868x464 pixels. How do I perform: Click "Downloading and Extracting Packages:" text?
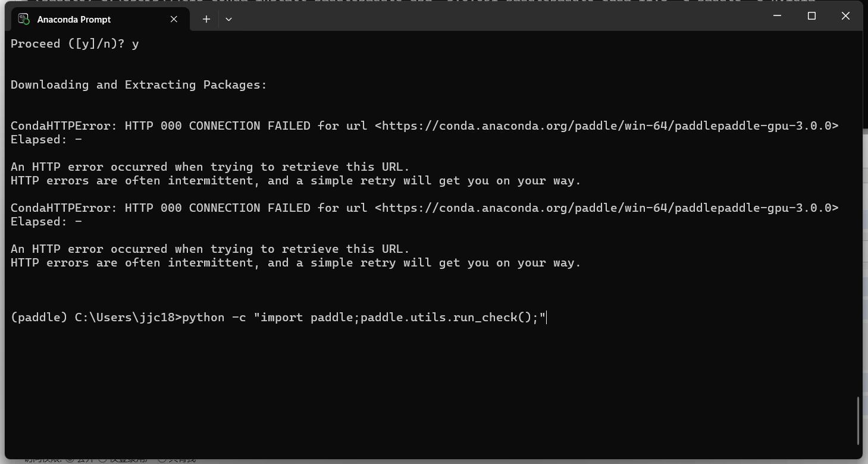139,85
